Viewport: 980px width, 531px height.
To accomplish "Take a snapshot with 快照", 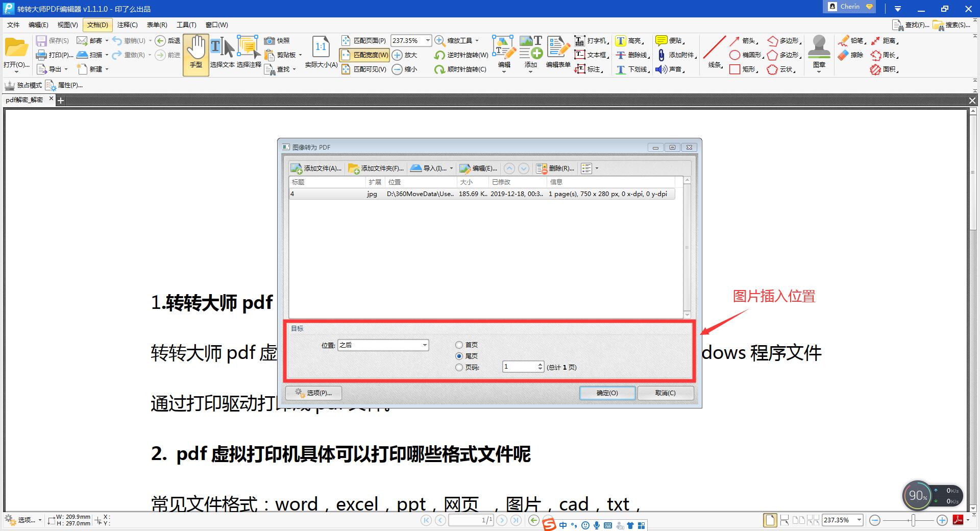I will coord(277,40).
